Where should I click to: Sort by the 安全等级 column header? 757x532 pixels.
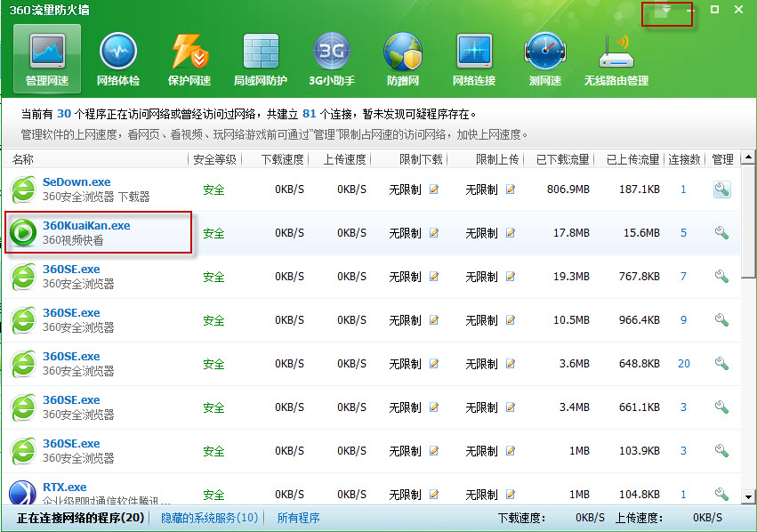click(x=215, y=159)
